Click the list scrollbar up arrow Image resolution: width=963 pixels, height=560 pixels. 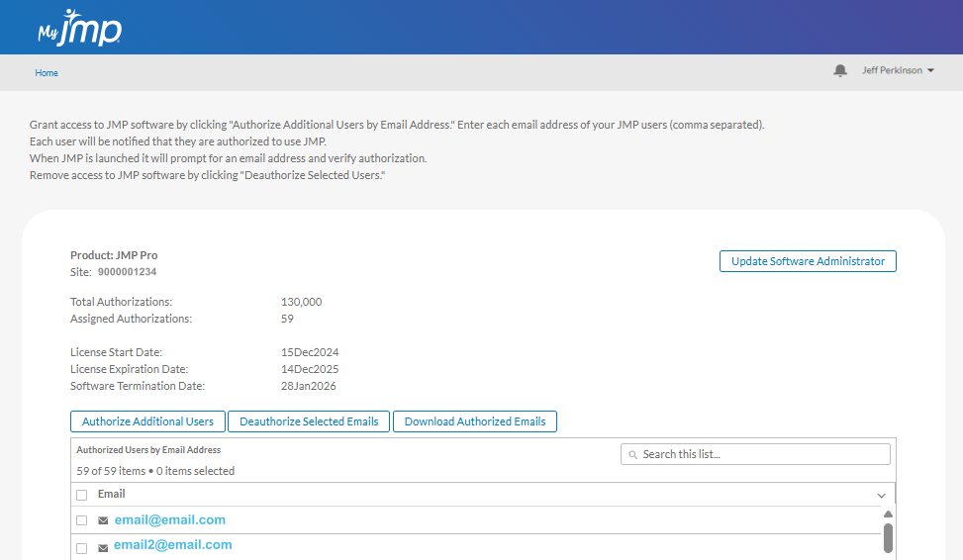click(888, 513)
